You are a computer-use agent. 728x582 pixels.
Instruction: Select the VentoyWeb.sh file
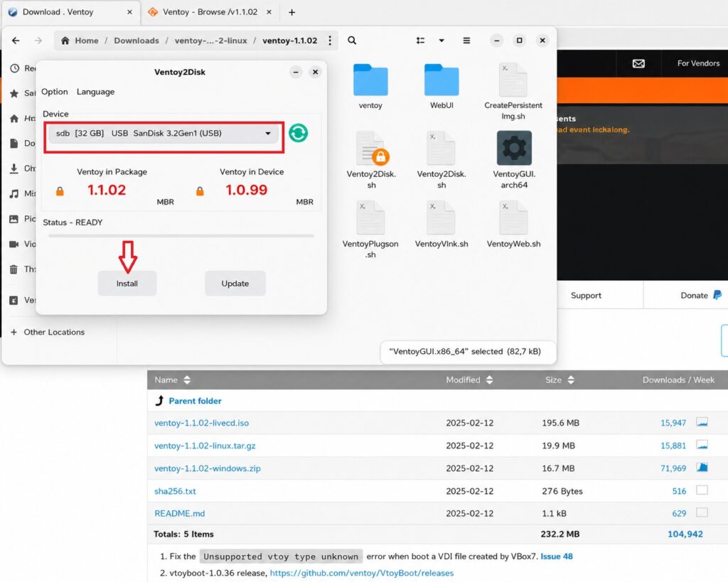point(513,224)
